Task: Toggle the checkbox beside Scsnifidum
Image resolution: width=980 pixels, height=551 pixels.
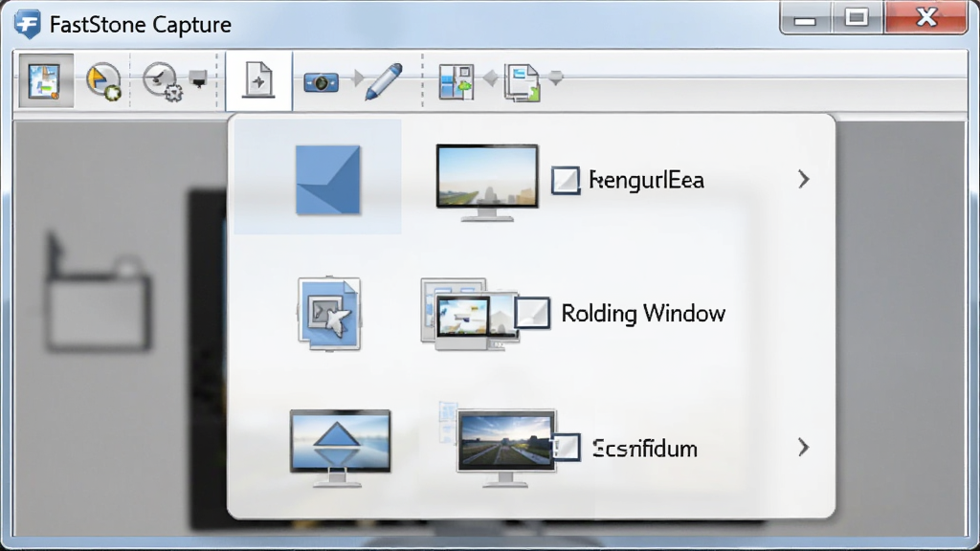Action: coord(567,448)
